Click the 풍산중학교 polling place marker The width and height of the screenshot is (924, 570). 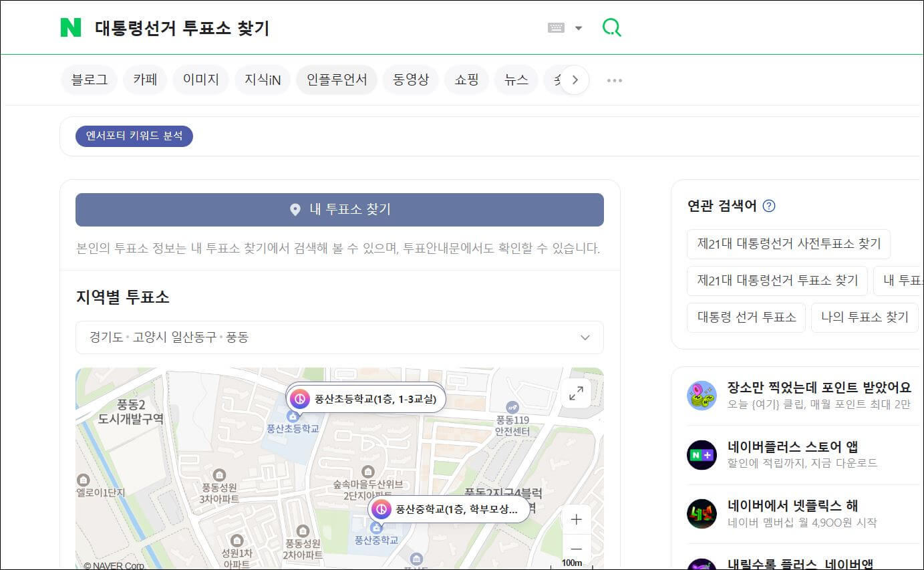(x=450, y=509)
